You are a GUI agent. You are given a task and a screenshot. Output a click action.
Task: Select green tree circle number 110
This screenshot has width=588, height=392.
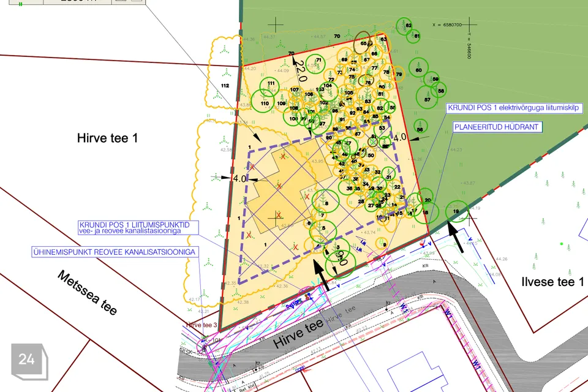tap(263, 100)
